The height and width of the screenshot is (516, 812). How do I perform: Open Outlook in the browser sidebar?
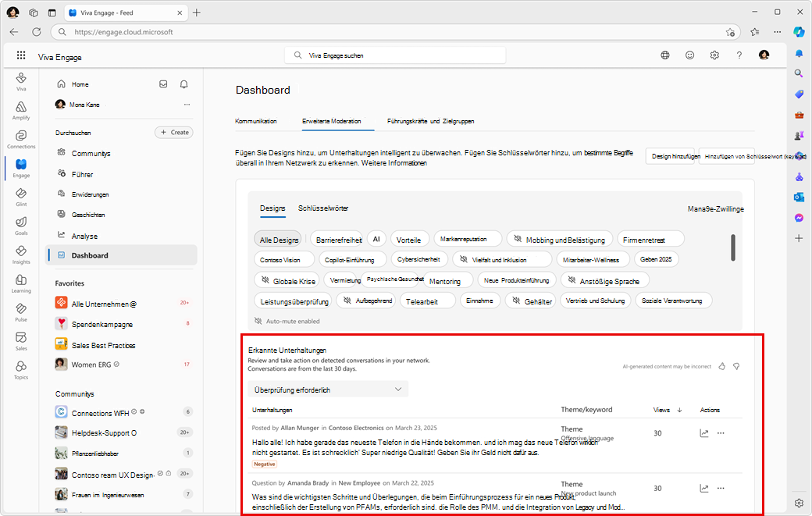click(x=799, y=198)
